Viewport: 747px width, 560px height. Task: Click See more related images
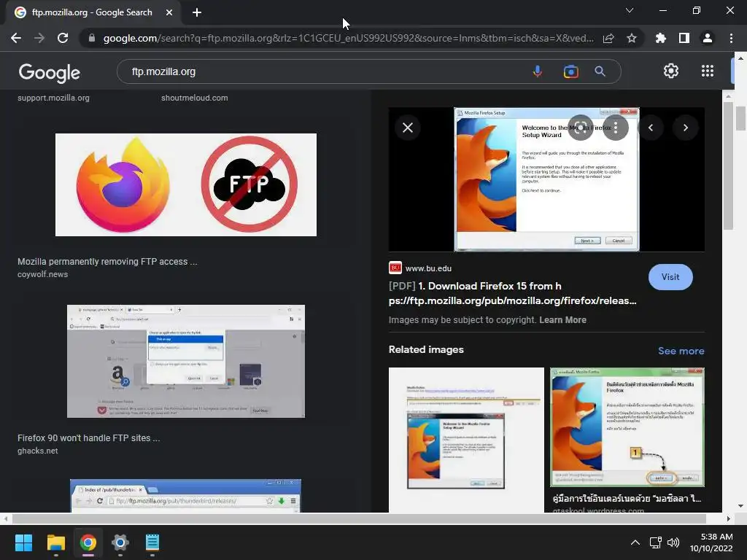pos(681,351)
